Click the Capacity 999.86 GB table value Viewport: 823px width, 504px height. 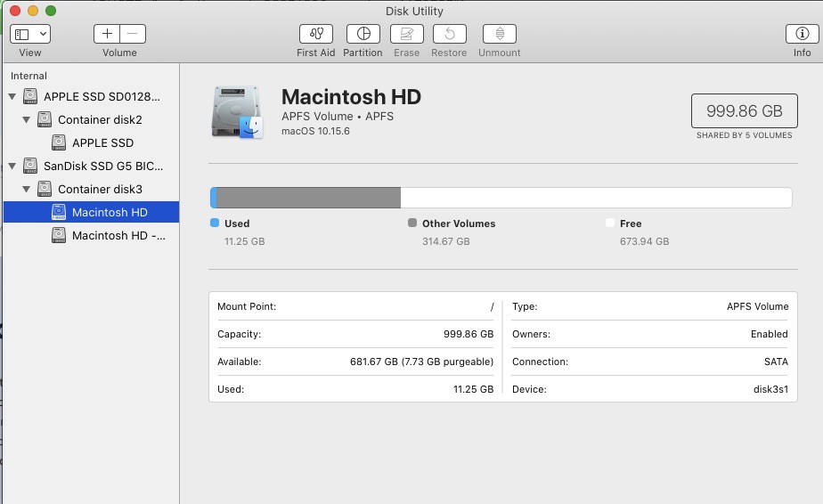pos(469,334)
